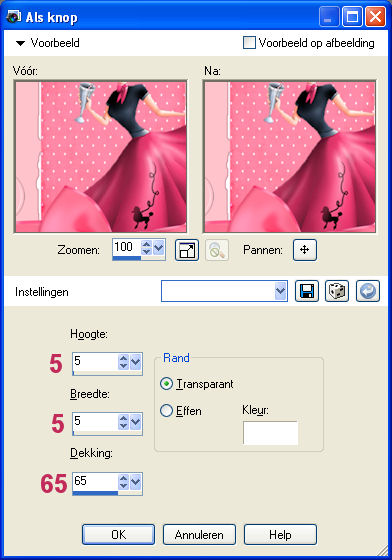Select the Transparant radio button
The image size is (392, 560).
166,384
